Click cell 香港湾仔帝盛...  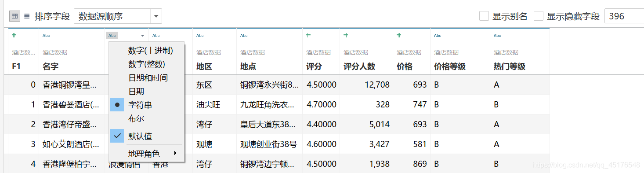[72, 125]
